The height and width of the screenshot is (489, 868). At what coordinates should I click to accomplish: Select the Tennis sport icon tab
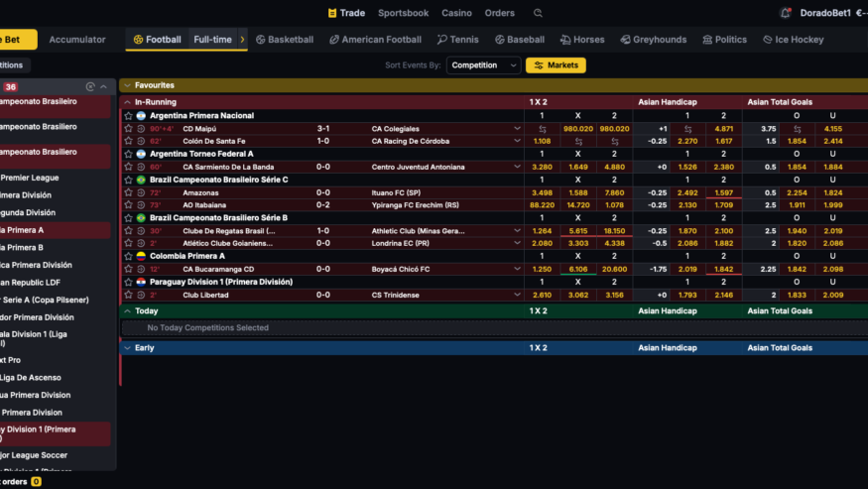pos(457,40)
